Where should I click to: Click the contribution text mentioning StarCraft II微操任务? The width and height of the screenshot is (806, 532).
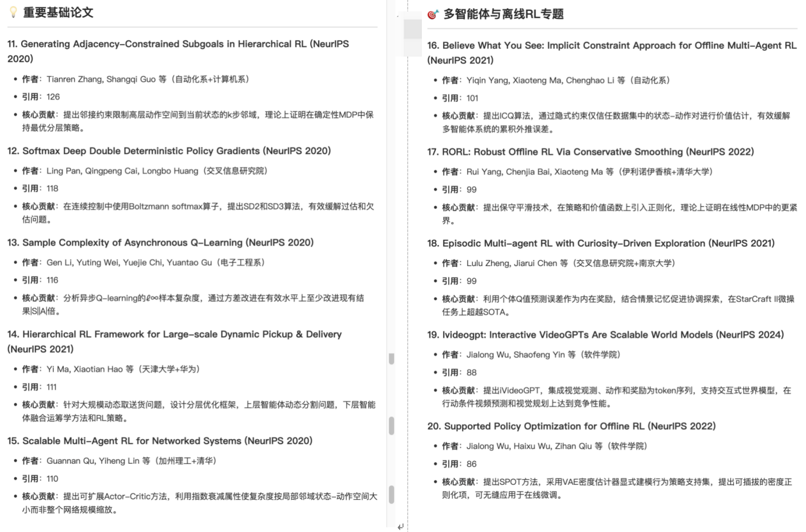coord(618,306)
